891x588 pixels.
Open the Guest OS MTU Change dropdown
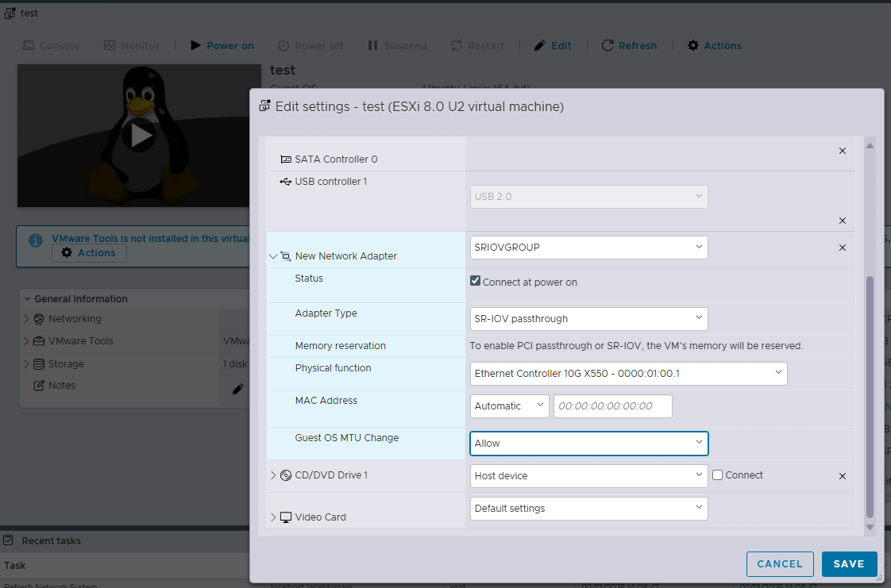tap(588, 444)
